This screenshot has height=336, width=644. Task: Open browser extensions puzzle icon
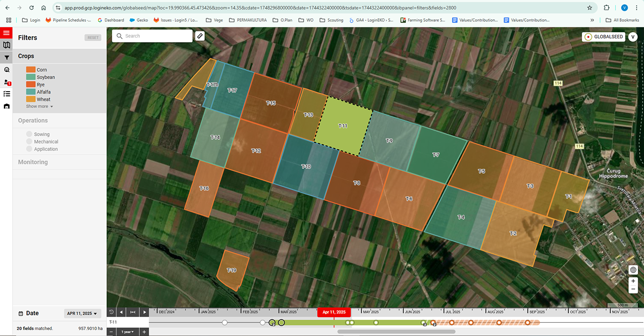(x=607, y=8)
